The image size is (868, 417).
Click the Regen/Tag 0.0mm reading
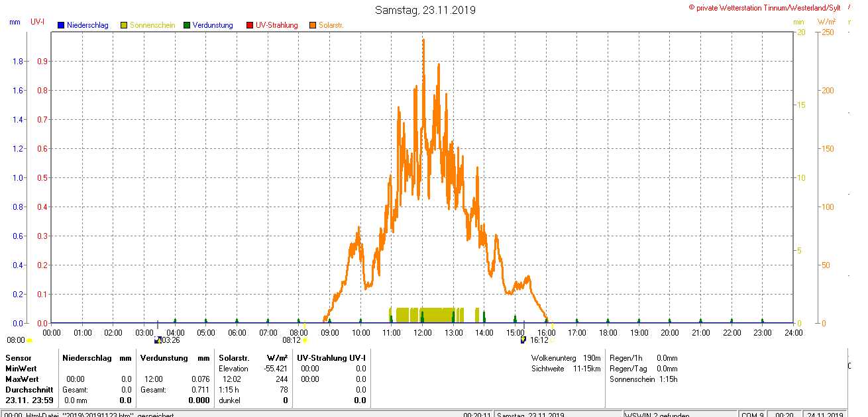(x=643, y=369)
